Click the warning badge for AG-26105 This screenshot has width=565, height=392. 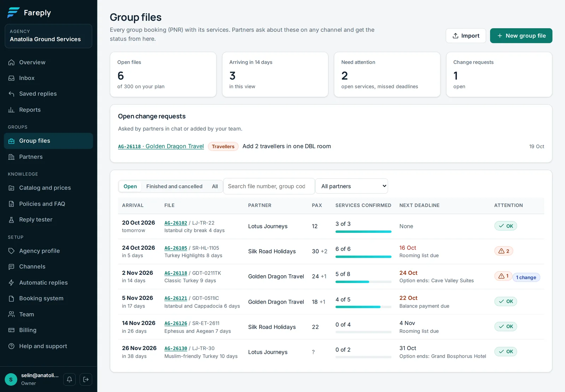coord(504,251)
